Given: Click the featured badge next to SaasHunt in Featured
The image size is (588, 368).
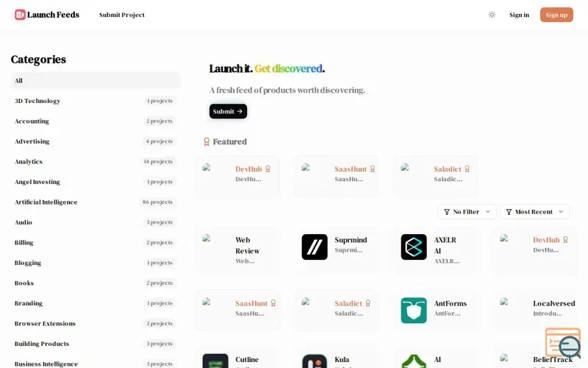Looking at the screenshot, I should pyautogui.click(x=373, y=169).
